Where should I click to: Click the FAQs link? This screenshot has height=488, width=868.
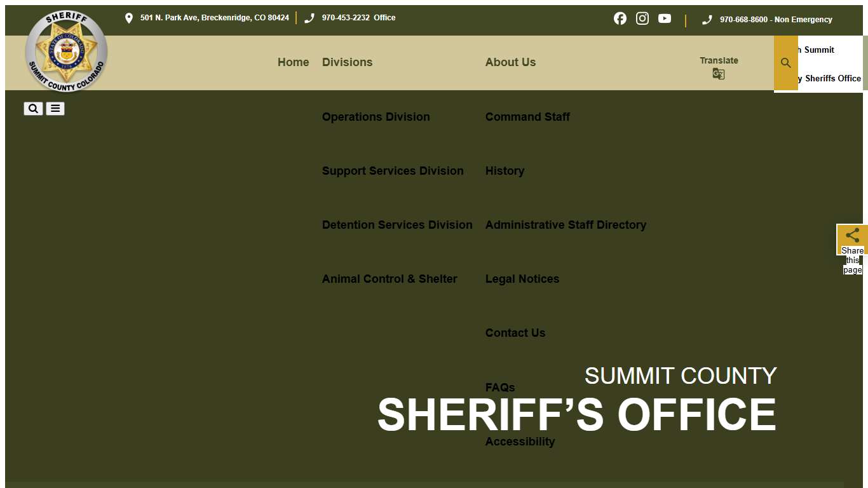click(500, 387)
